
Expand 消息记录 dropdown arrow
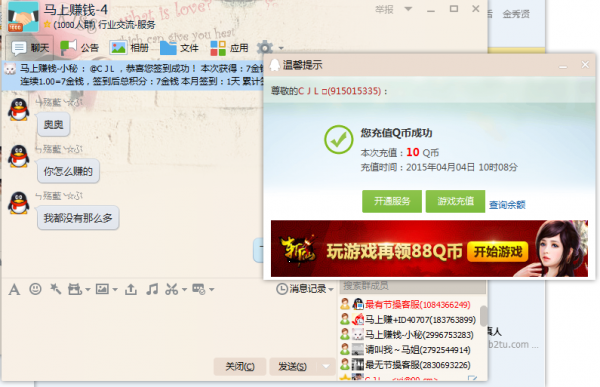click(331, 289)
